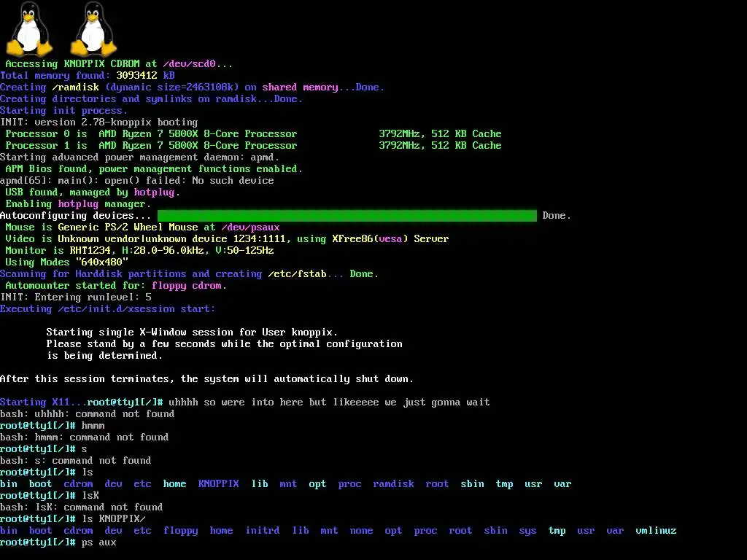Click 'none' in the KNOPPIX directory listing

click(x=361, y=531)
